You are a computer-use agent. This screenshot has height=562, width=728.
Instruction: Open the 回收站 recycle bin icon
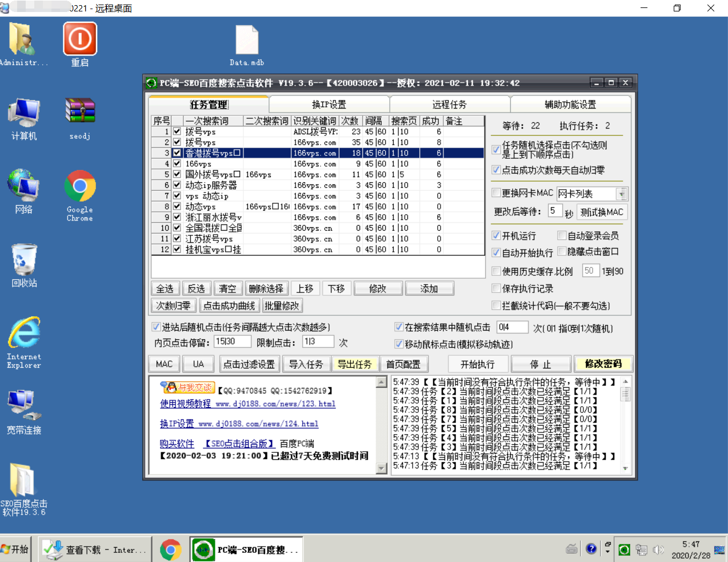point(24,266)
